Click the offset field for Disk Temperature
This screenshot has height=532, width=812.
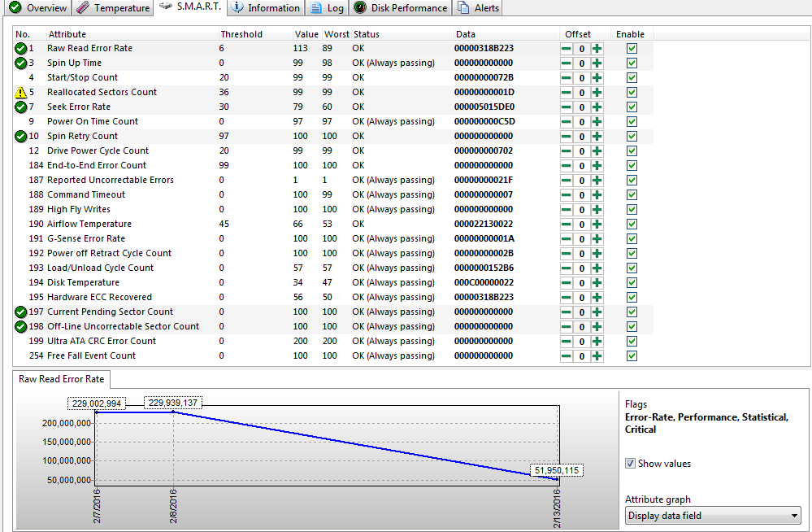[x=582, y=283]
